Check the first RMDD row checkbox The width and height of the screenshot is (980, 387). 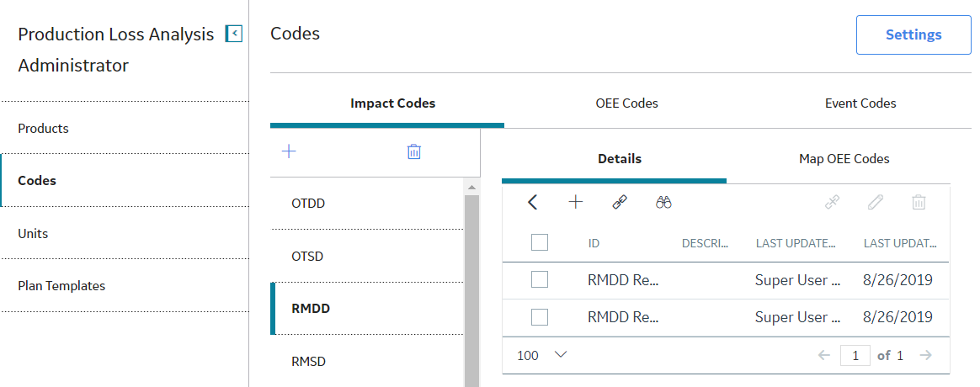click(x=540, y=279)
